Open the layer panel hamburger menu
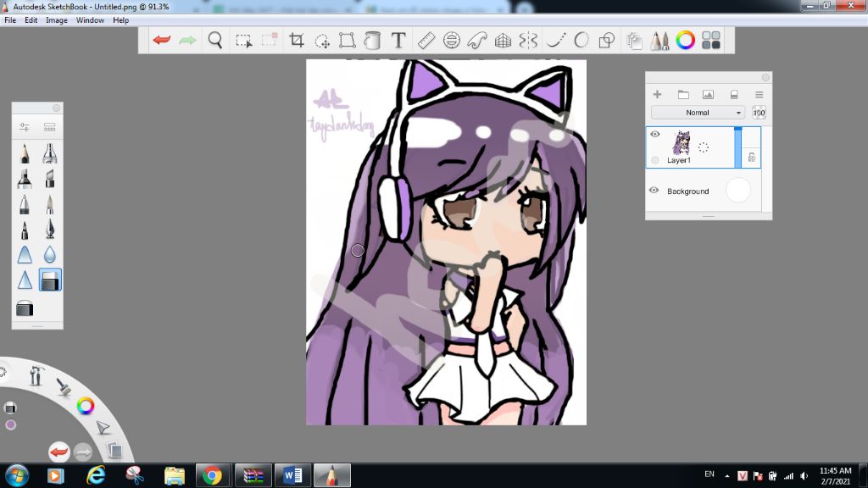The width and height of the screenshot is (868, 488). [x=759, y=95]
